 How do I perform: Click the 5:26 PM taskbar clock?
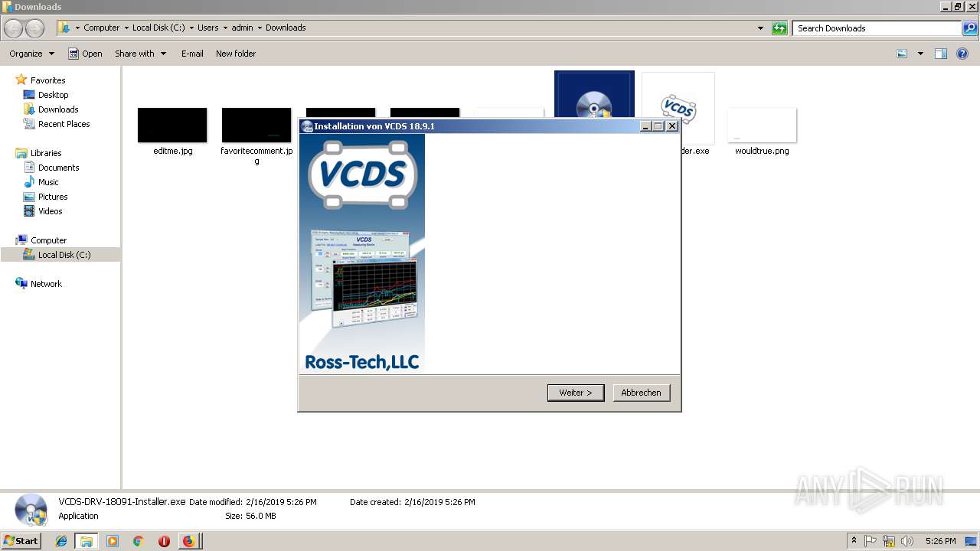[x=940, y=541]
